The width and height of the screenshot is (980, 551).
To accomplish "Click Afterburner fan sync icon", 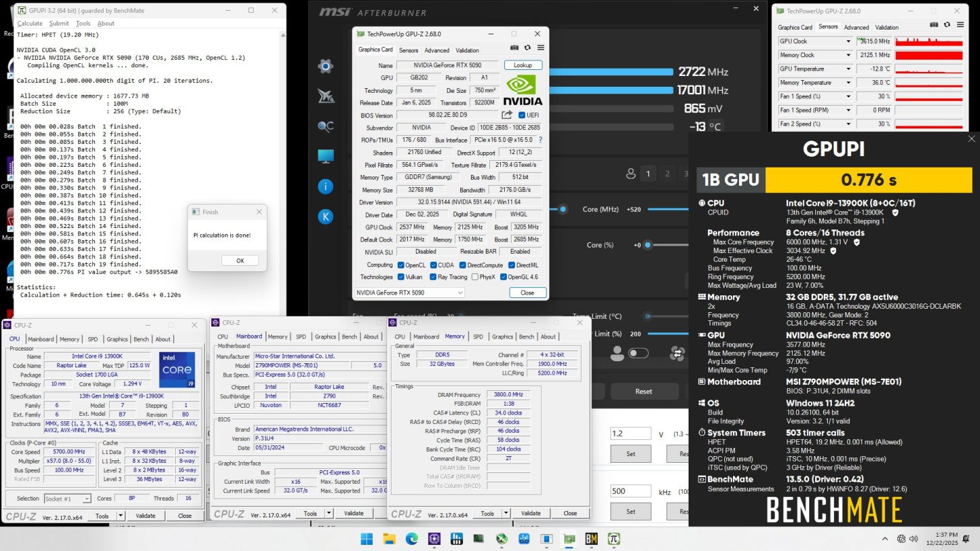I will coord(678,353).
